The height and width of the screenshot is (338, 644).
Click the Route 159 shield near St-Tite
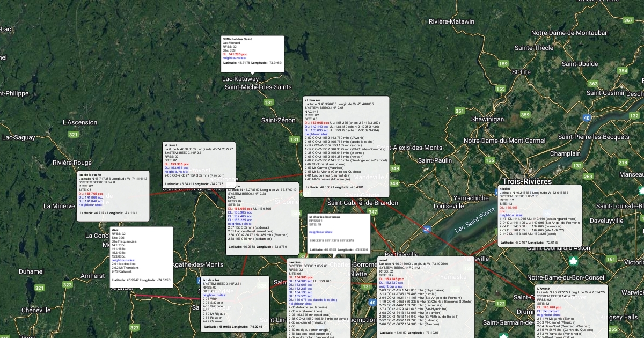(503, 64)
